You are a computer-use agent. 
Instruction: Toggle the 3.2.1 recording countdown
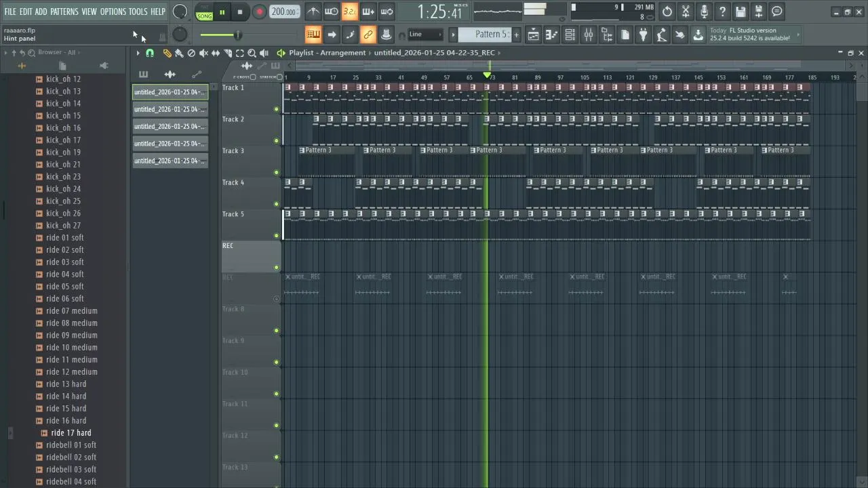pyautogui.click(x=350, y=12)
